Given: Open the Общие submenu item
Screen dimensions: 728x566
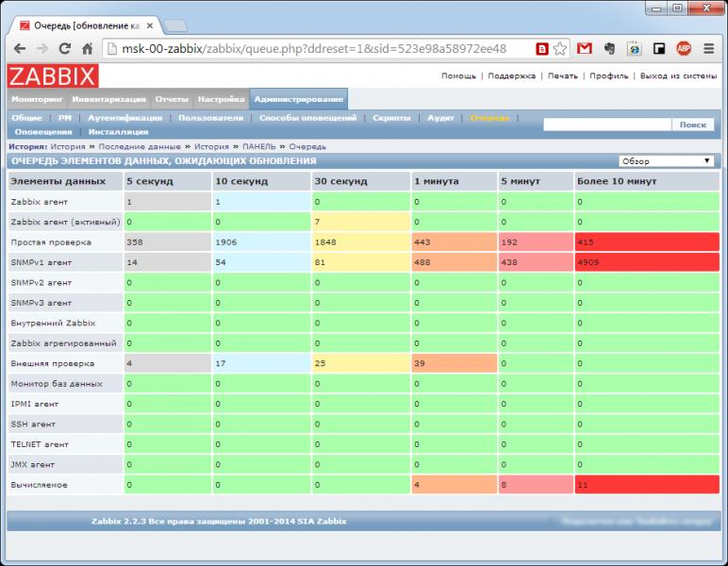Looking at the screenshot, I should click(x=27, y=118).
